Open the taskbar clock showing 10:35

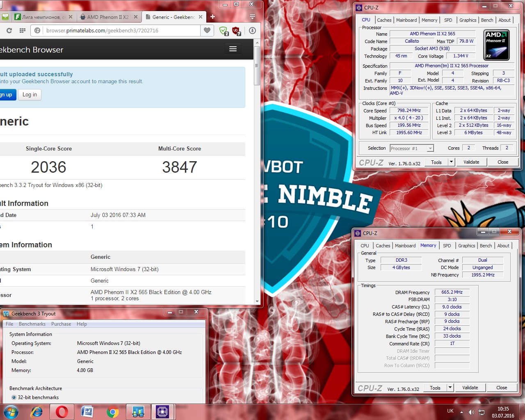click(x=503, y=412)
